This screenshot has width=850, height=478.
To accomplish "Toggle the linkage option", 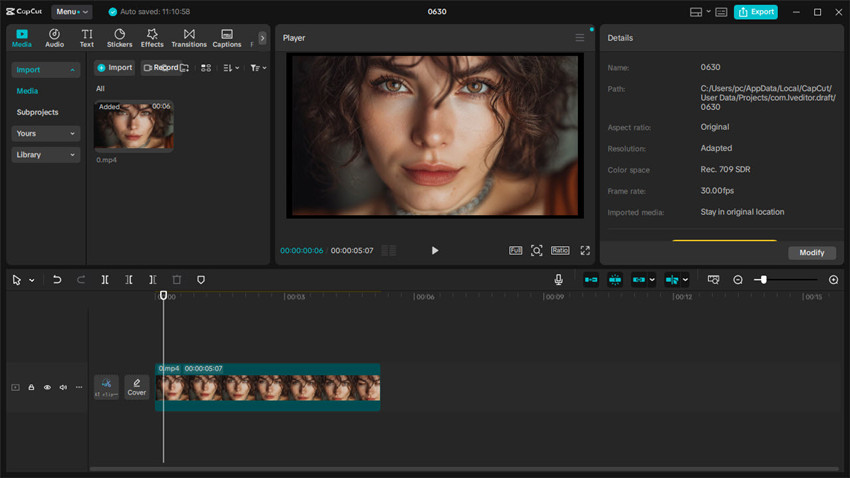I will [639, 280].
